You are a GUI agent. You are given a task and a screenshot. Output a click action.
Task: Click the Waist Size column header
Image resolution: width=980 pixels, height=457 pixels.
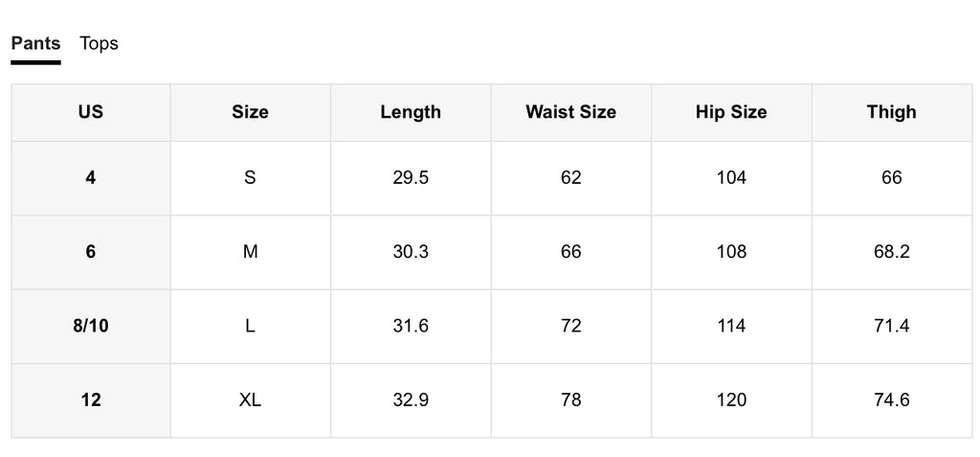pos(570,112)
